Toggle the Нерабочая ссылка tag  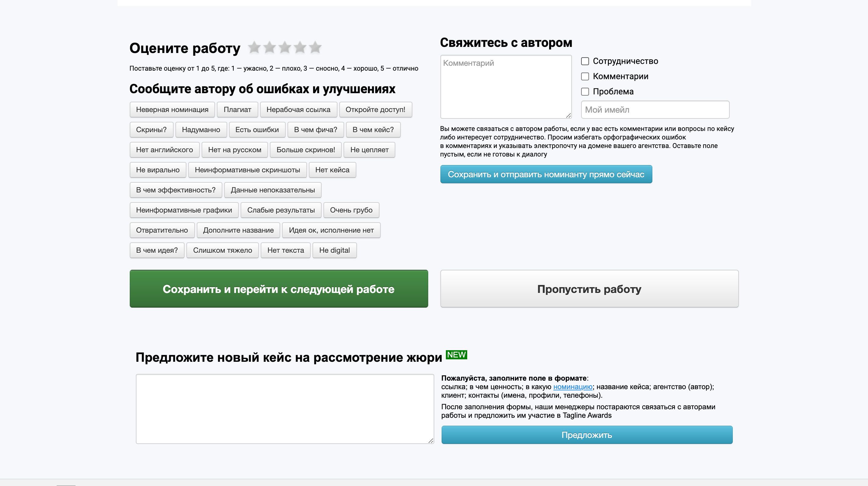pyautogui.click(x=298, y=110)
